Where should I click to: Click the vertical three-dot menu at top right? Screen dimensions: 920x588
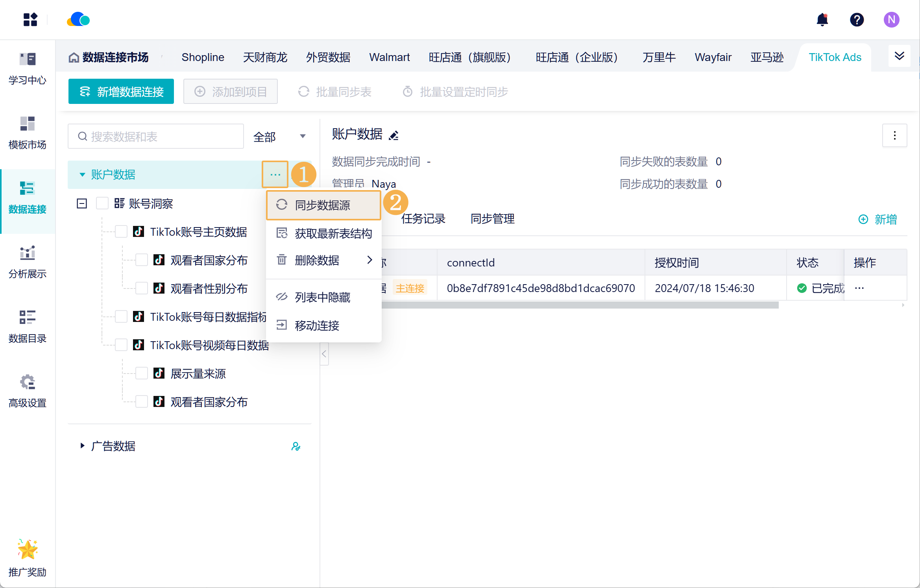[x=894, y=135]
